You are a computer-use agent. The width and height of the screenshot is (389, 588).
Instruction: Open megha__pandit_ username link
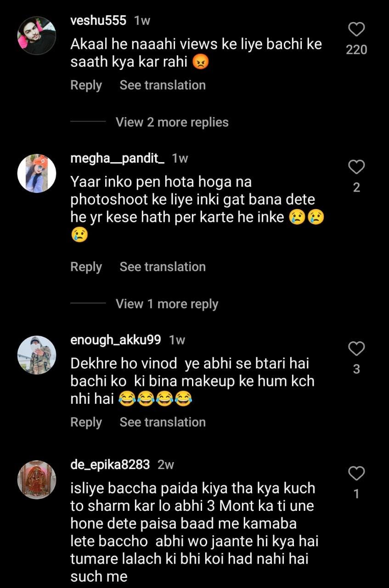click(117, 158)
